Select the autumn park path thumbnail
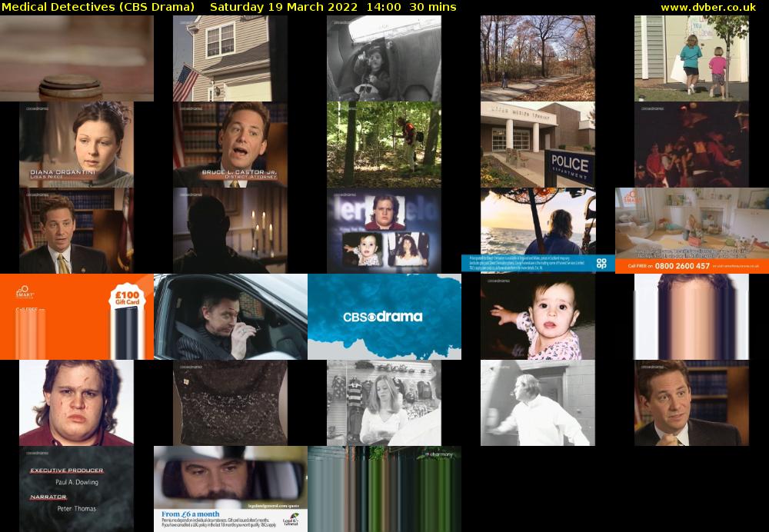 pyautogui.click(x=538, y=58)
